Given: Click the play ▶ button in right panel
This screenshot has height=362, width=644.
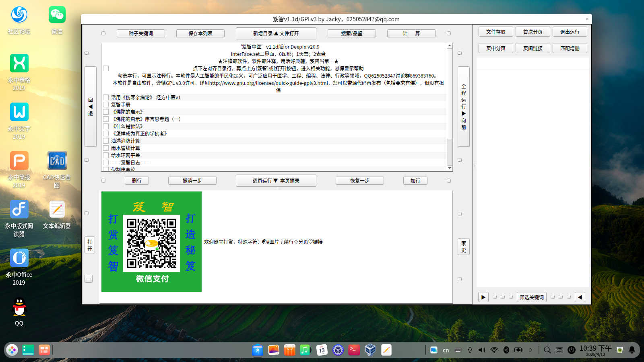Looking at the screenshot, I should [x=483, y=297].
